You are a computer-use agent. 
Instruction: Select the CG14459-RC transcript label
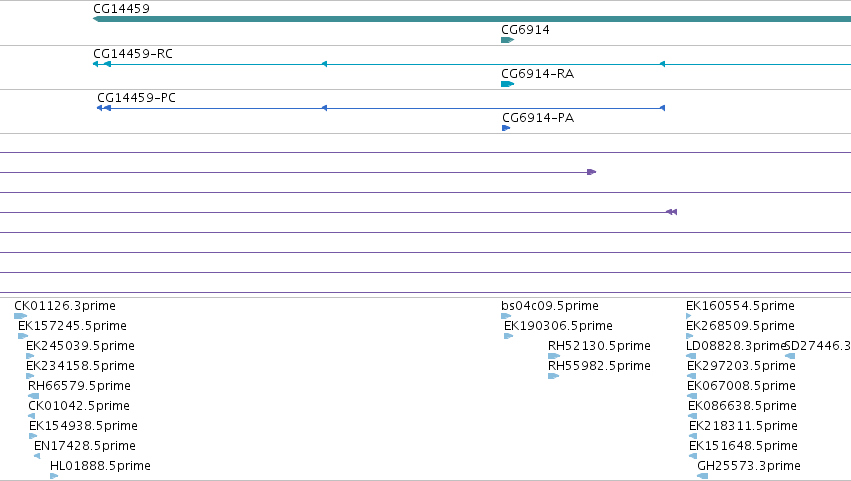(133, 54)
